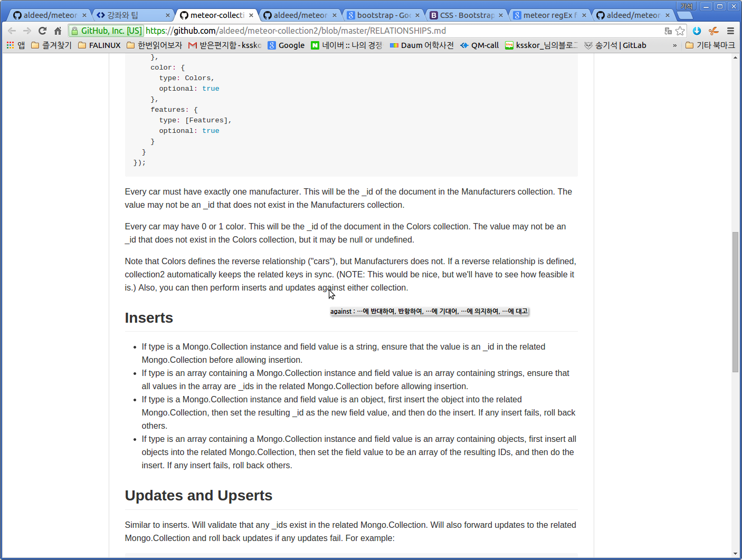
Task: Click the 'type: Colors,' code line
Action: click(187, 78)
